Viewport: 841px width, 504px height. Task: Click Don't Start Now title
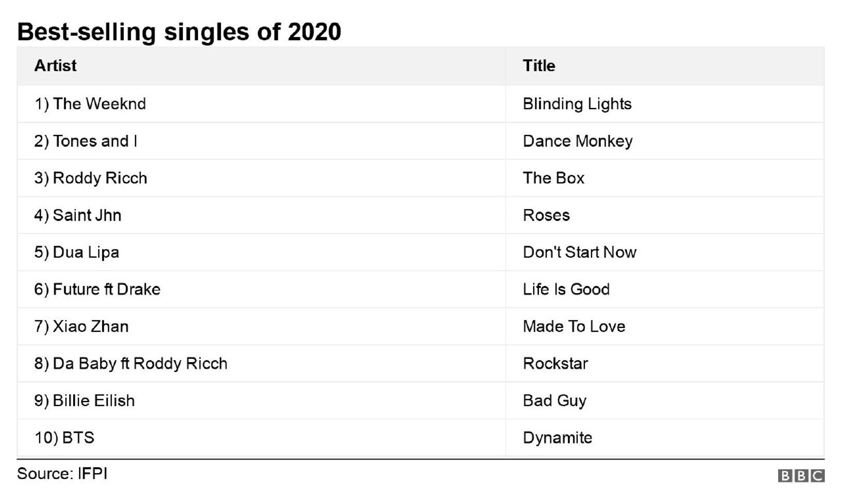[579, 252]
